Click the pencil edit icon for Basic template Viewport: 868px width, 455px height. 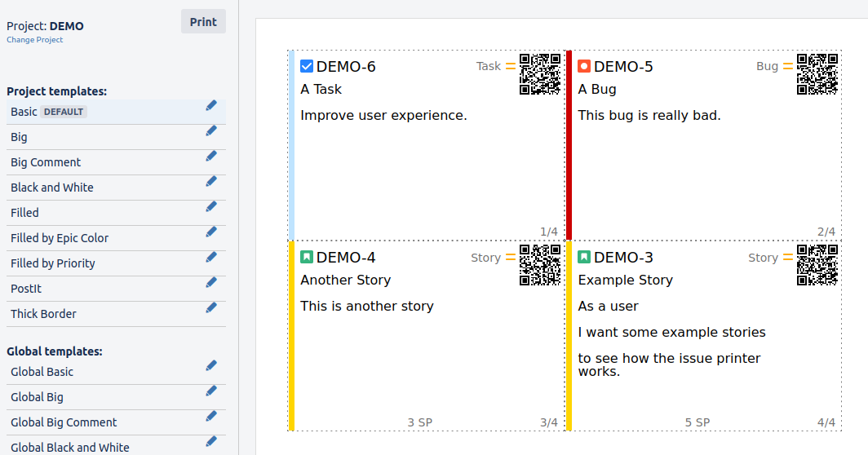211,105
